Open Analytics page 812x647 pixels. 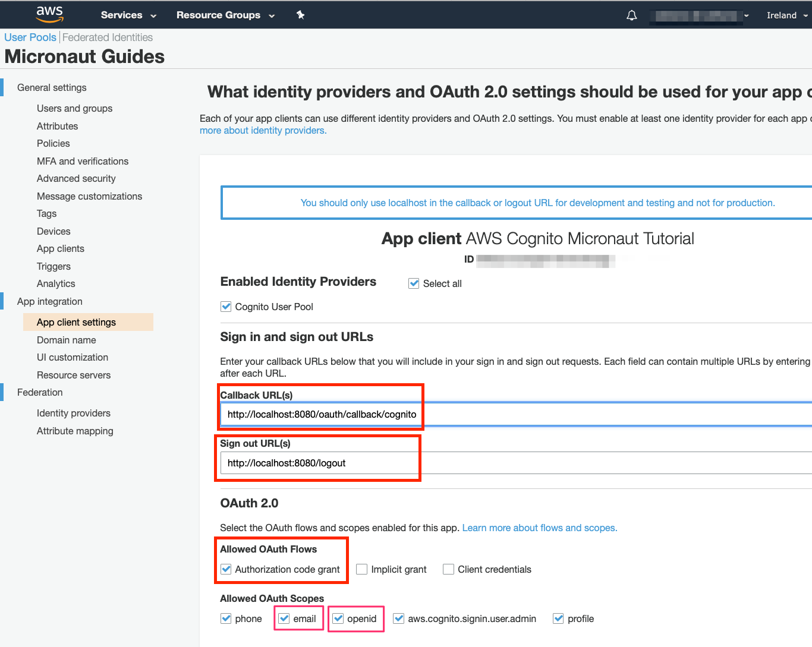pyautogui.click(x=56, y=283)
